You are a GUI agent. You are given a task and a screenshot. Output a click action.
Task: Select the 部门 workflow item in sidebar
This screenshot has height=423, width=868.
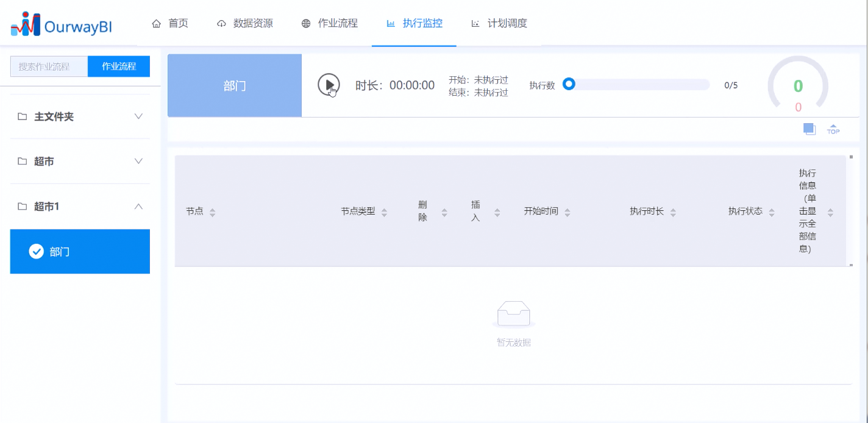coord(80,251)
